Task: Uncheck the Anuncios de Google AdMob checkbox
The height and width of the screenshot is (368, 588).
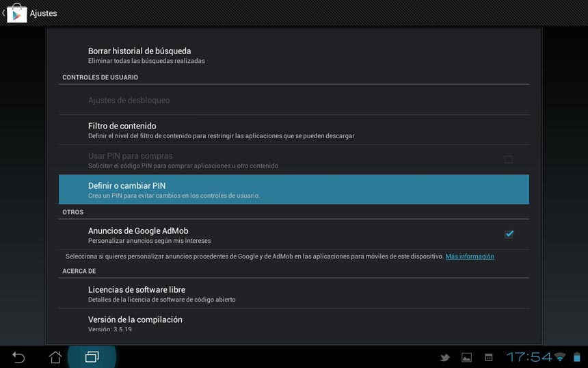Action: [x=509, y=234]
